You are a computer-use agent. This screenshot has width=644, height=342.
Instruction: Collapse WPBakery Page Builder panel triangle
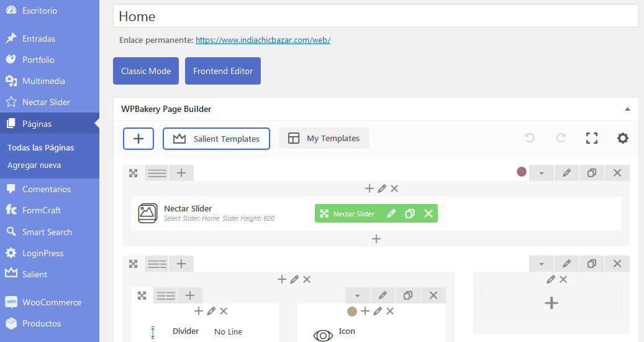point(627,109)
